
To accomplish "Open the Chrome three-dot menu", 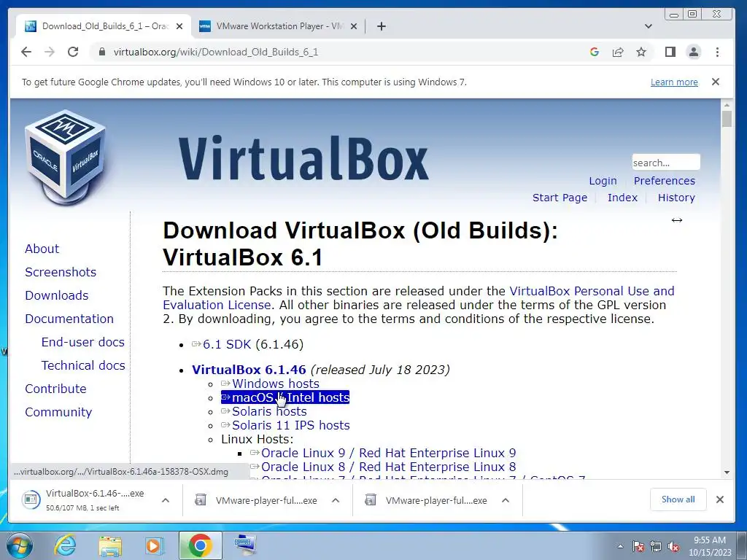I will 718,52.
